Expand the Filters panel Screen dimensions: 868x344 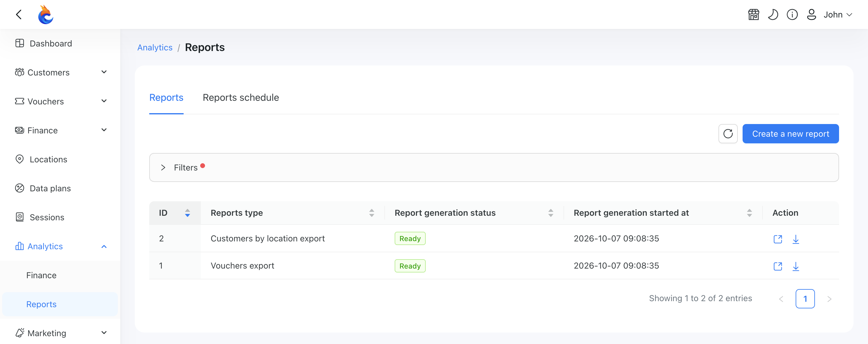(x=494, y=167)
